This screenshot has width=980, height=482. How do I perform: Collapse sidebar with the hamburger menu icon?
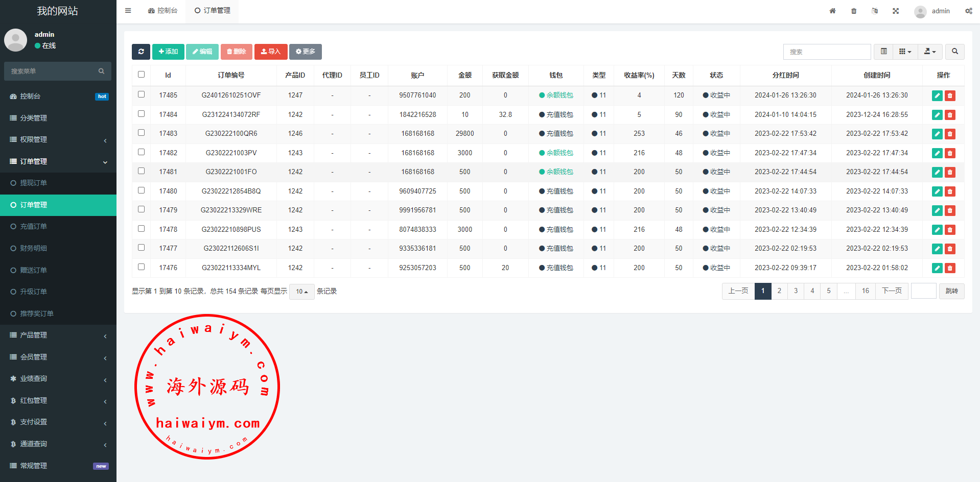[128, 11]
